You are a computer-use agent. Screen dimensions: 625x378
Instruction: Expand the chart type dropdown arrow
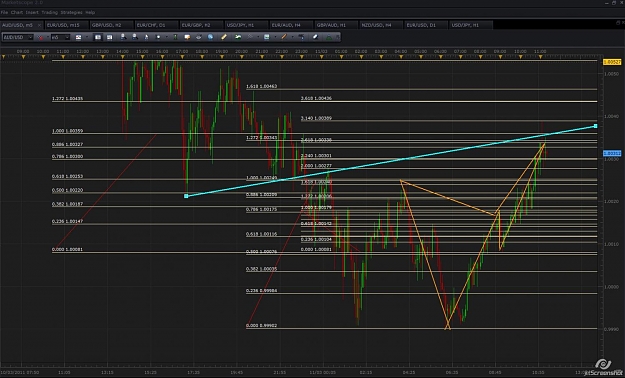[87, 37]
